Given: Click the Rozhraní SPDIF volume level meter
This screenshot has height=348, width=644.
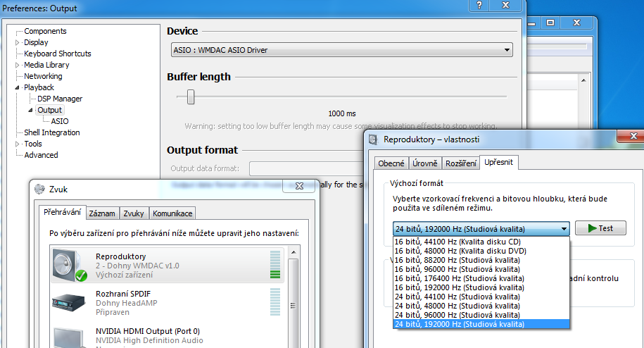Looking at the screenshot, I should coord(275,302).
